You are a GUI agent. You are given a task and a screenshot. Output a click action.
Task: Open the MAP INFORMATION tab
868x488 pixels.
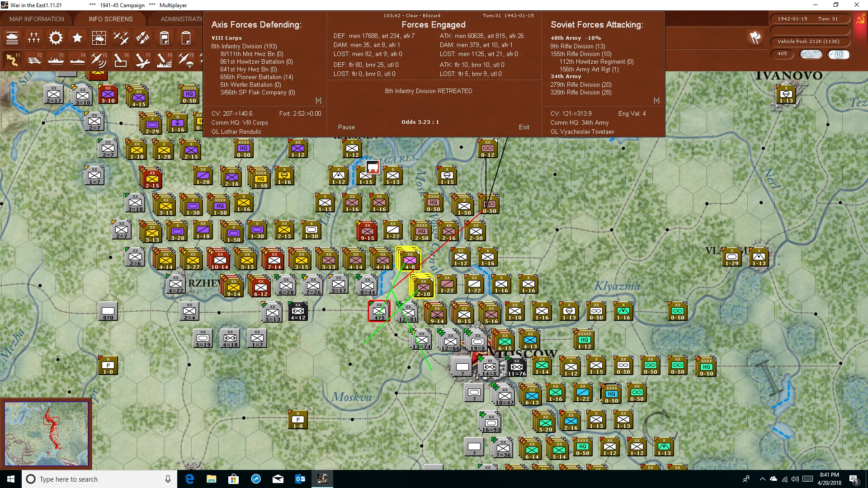(37, 19)
